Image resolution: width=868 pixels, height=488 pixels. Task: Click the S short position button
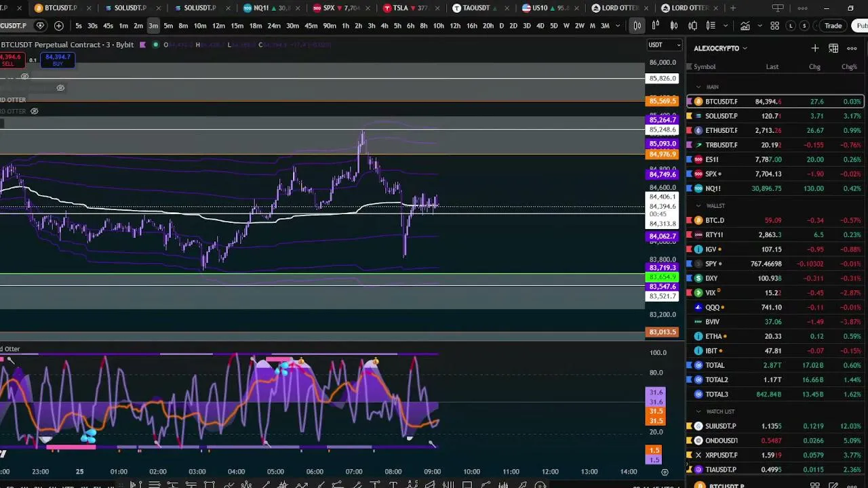point(804,26)
